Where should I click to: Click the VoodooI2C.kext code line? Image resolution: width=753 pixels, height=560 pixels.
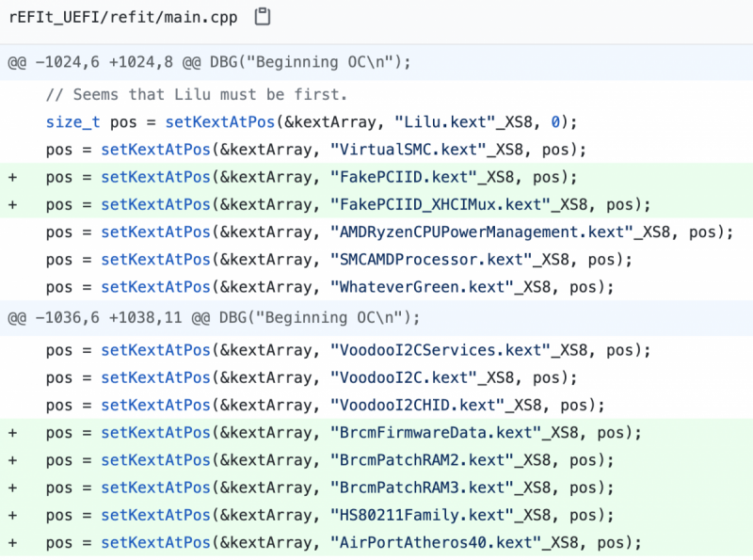pos(311,377)
